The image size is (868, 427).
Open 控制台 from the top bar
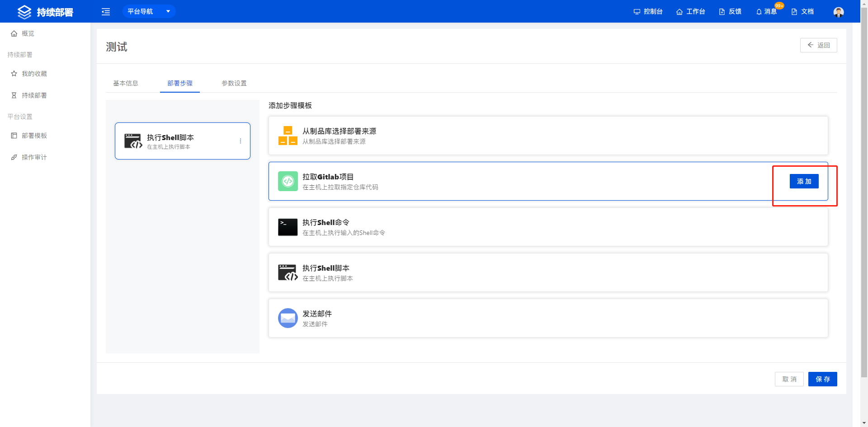click(x=648, y=11)
